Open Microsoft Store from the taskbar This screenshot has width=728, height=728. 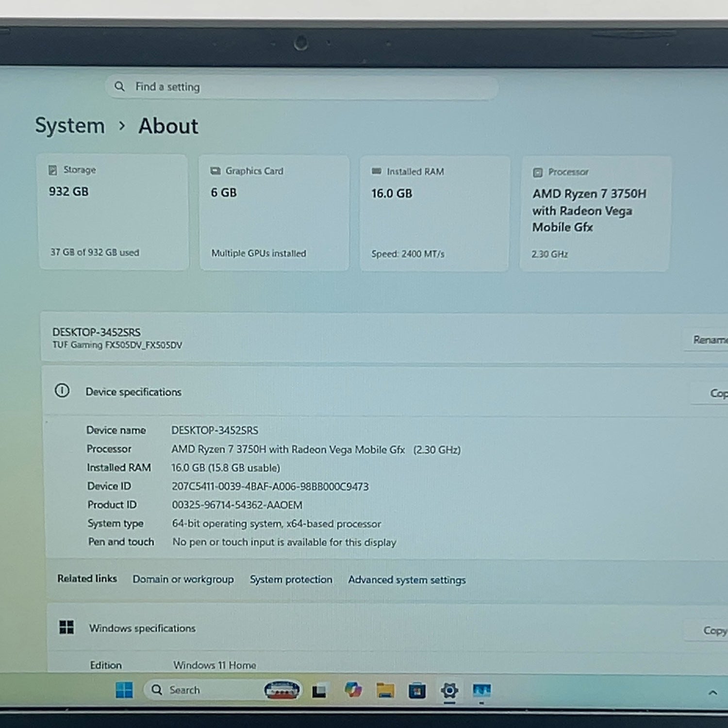tap(417, 691)
